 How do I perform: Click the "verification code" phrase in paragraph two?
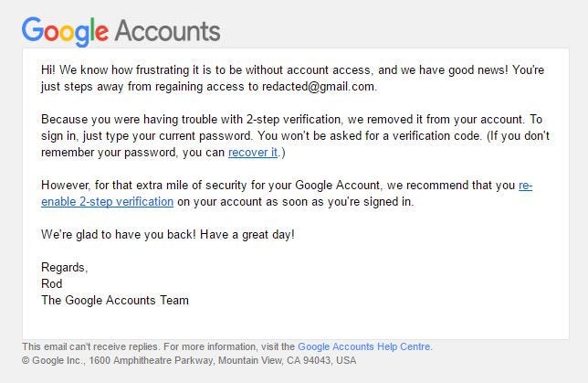click(436, 135)
